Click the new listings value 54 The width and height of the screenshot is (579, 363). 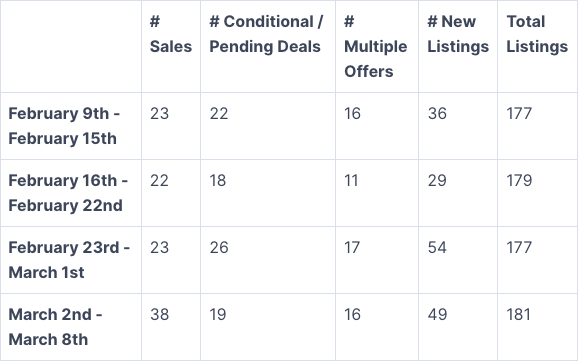coord(437,247)
